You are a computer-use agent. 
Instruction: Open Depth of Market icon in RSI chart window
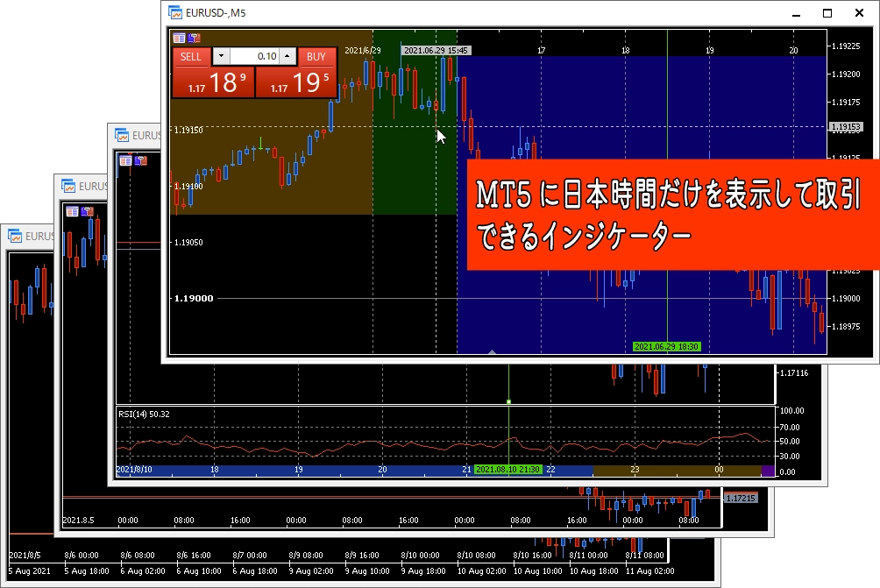click(140, 160)
